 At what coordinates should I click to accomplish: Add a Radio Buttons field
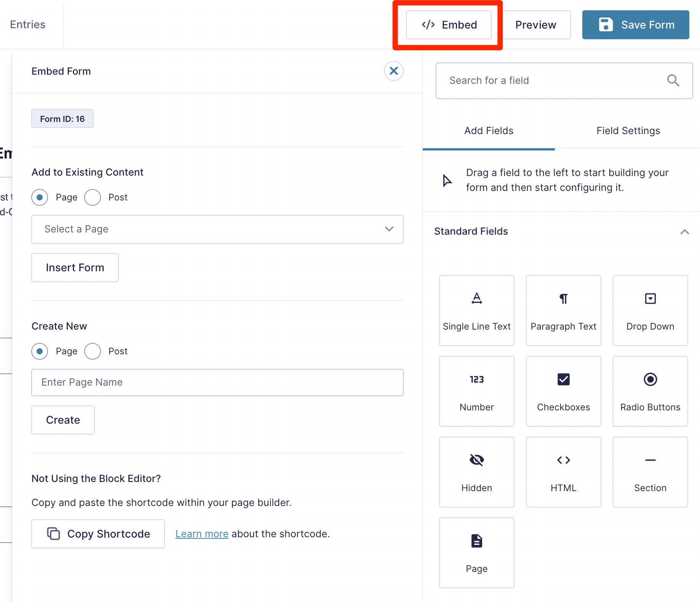[650, 391]
